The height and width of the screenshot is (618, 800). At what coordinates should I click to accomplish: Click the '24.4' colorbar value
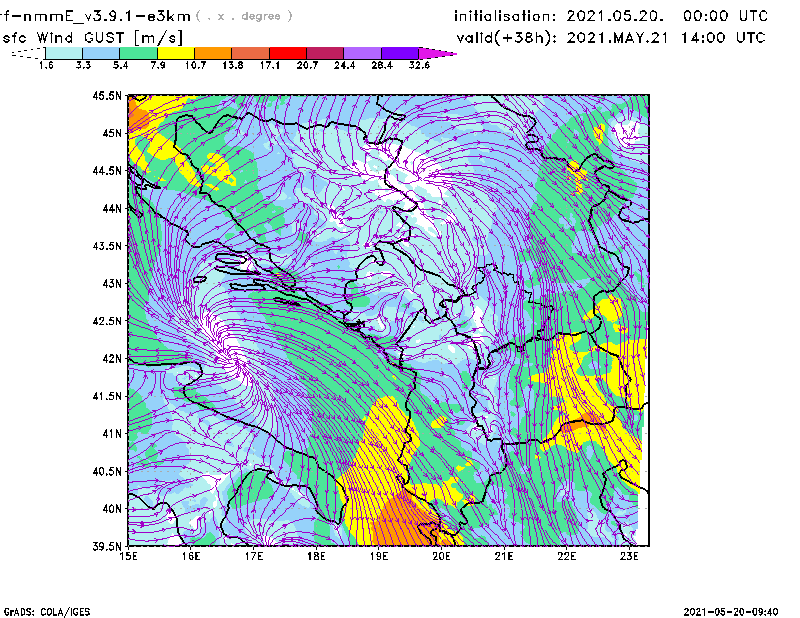pyautogui.click(x=344, y=65)
